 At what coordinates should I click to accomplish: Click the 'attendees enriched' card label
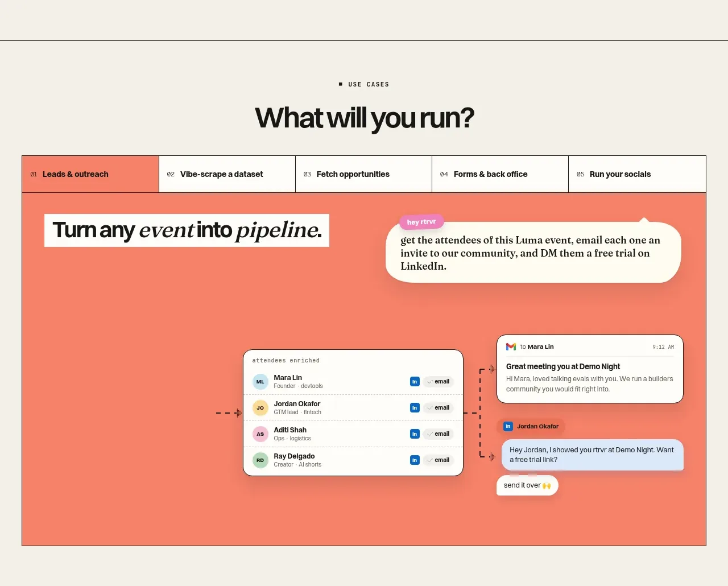[x=286, y=361]
